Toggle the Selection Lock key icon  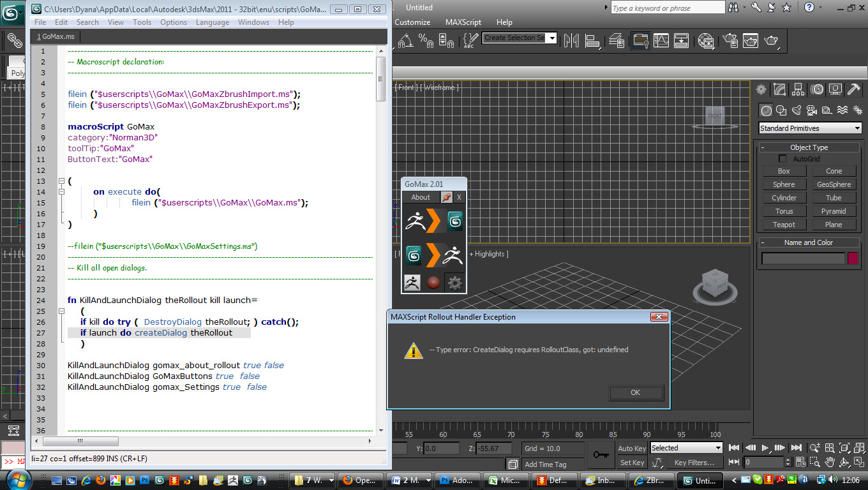coord(601,454)
